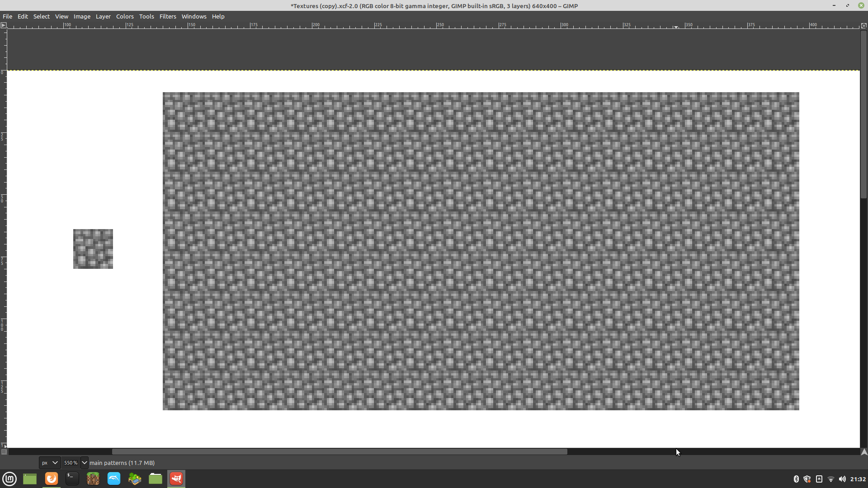This screenshot has height=488, width=868.
Task: Open the px units dropdown
Action: pos(49,463)
